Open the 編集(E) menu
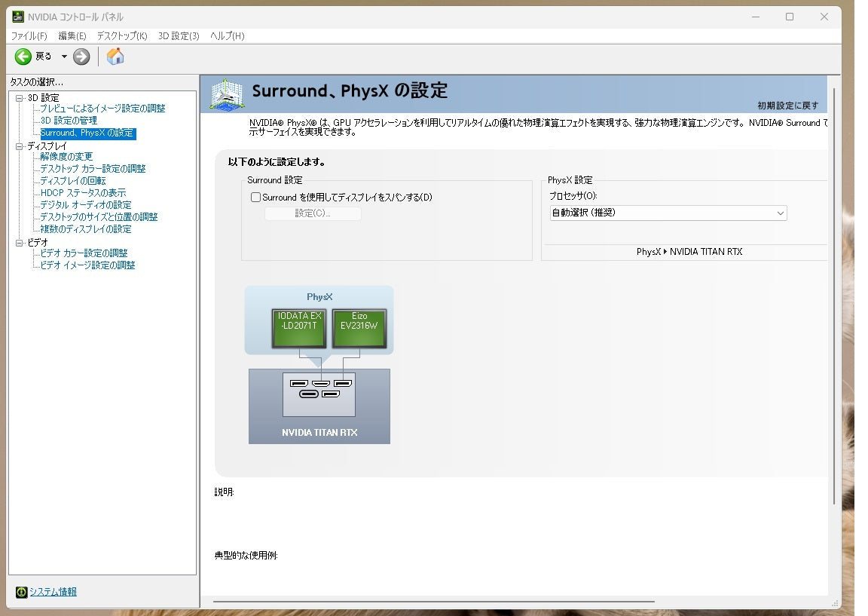The image size is (868, 616). (72, 36)
